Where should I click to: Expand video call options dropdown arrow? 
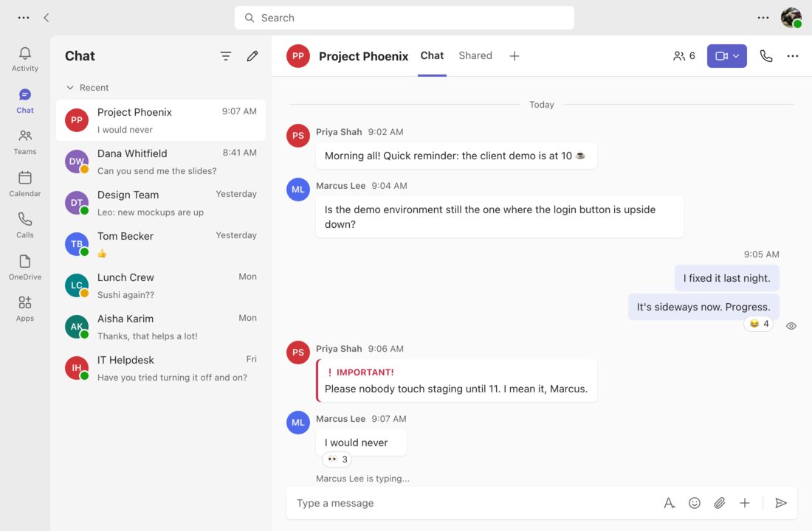click(x=737, y=56)
